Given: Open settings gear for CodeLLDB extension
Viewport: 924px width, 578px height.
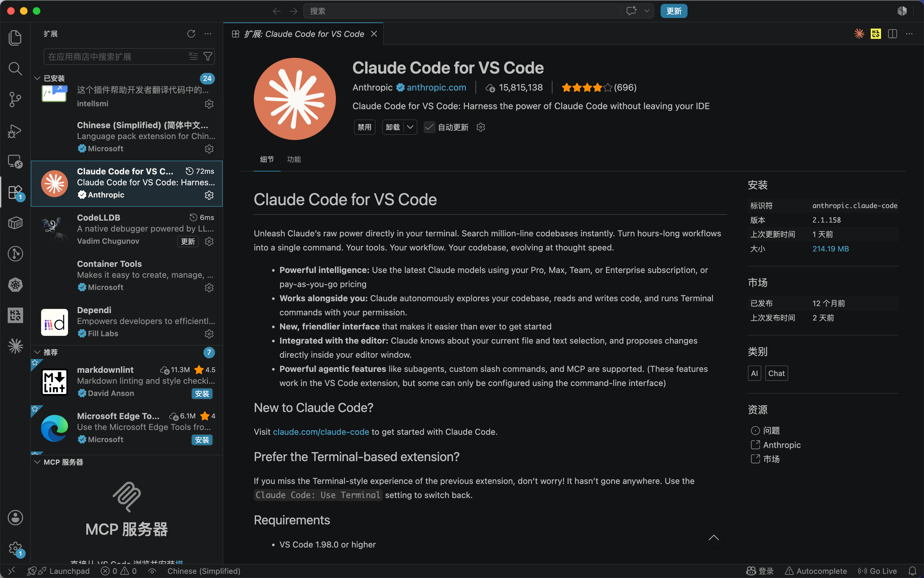Looking at the screenshot, I should coord(209,241).
